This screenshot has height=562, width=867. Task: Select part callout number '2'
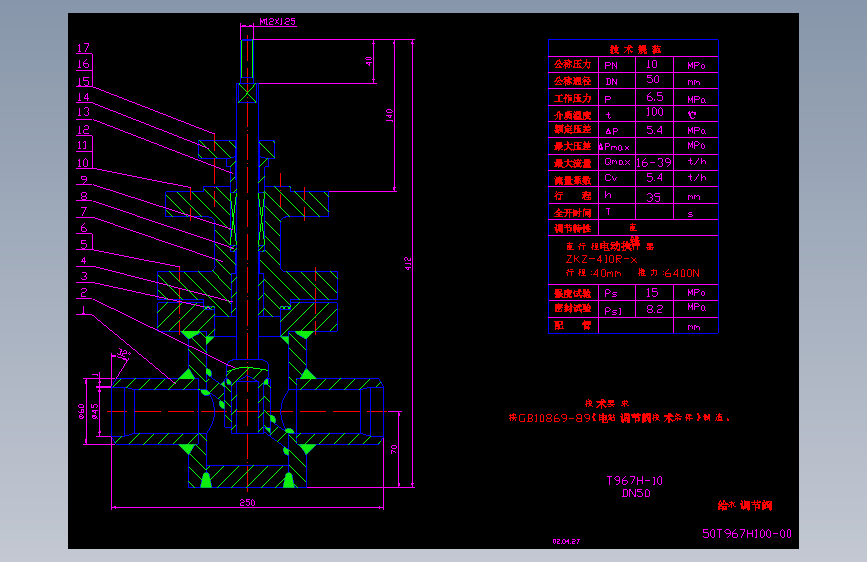84,293
